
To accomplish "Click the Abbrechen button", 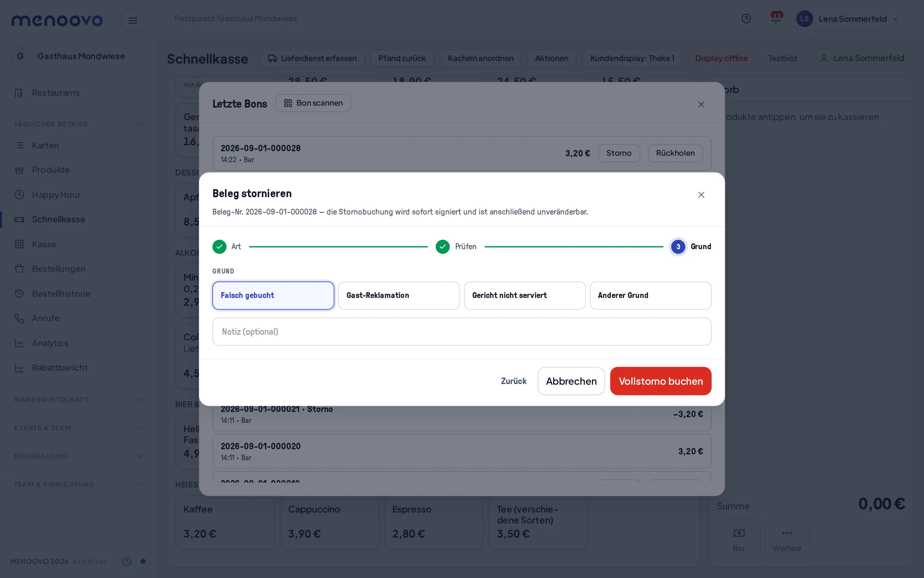I will click(571, 381).
